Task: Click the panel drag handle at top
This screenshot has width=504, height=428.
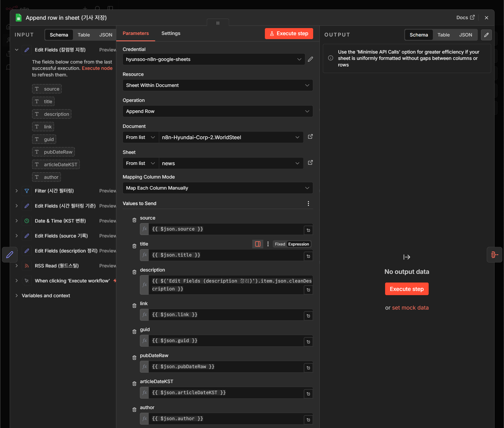Action: coord(218,23)
